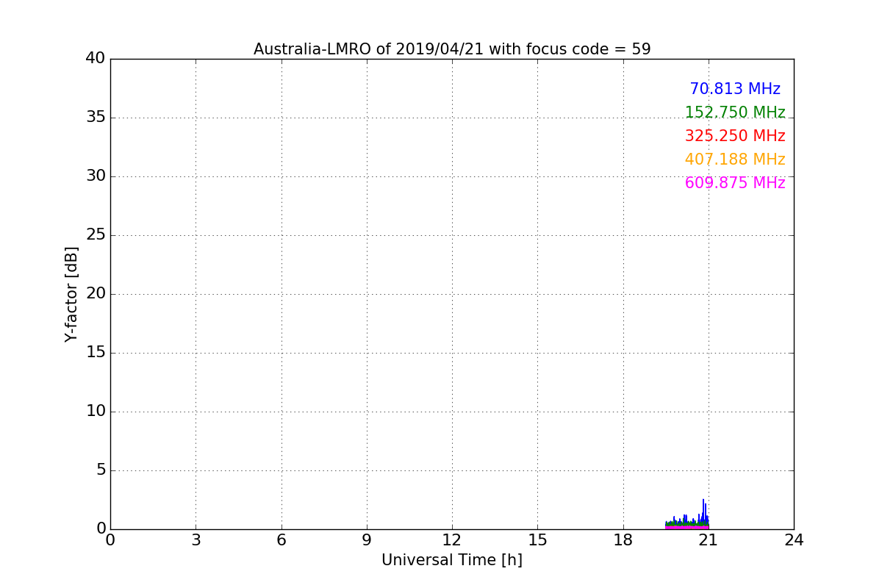Screen dimensions: 882x588
Task: Click the y-axis tick value 5
Action: point(101,470)
